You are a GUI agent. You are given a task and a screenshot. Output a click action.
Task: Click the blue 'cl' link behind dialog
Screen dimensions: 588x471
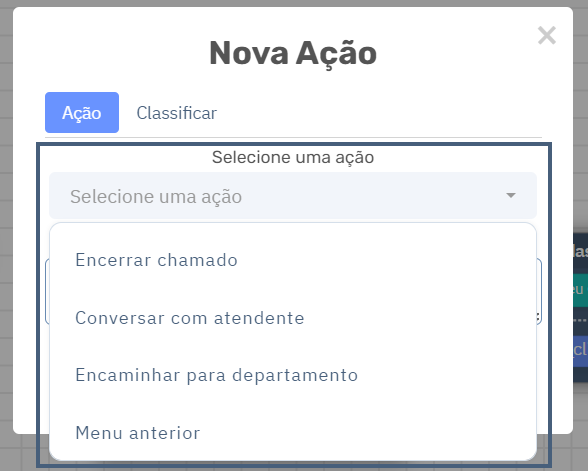(580, 350)
